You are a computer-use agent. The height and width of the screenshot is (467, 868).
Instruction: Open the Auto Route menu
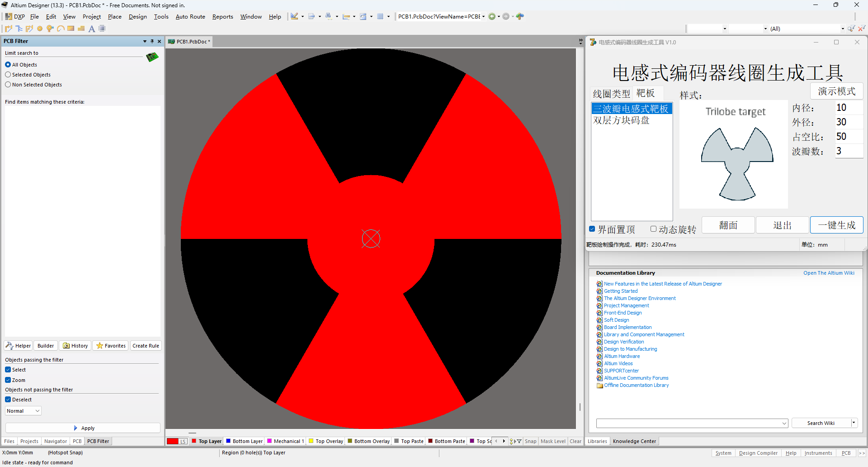(x=190, y=17)
